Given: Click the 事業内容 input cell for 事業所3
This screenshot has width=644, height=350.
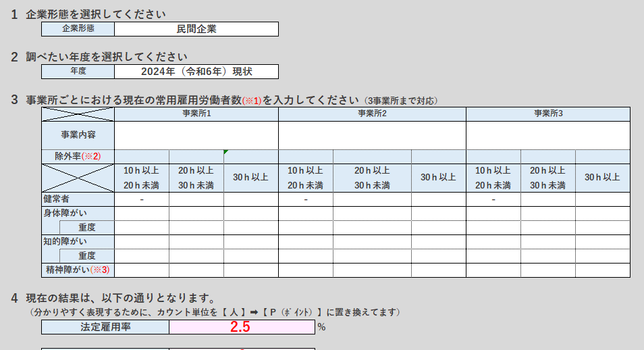Looking at the screenshot, I should coord(547,135).
